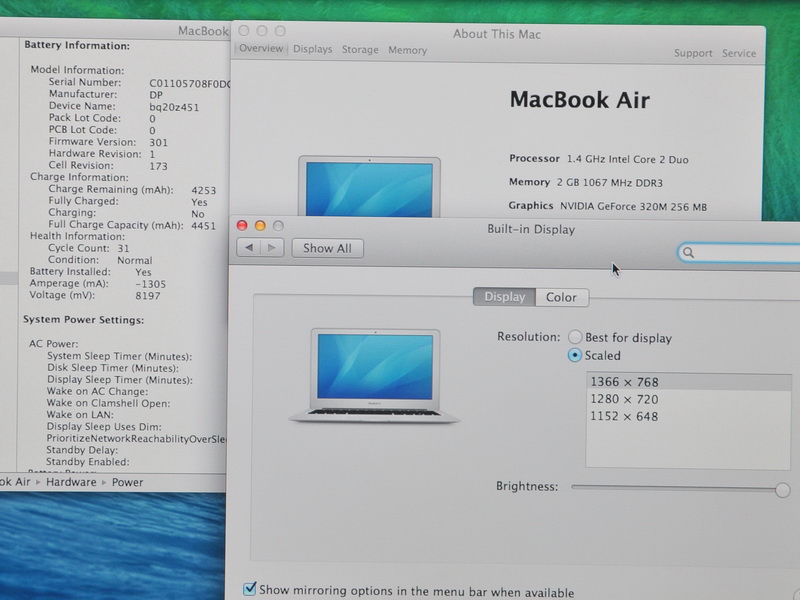Click the Cell Revision value 173
Viewport: 800px width, 600px height.
tap(158, 166)
